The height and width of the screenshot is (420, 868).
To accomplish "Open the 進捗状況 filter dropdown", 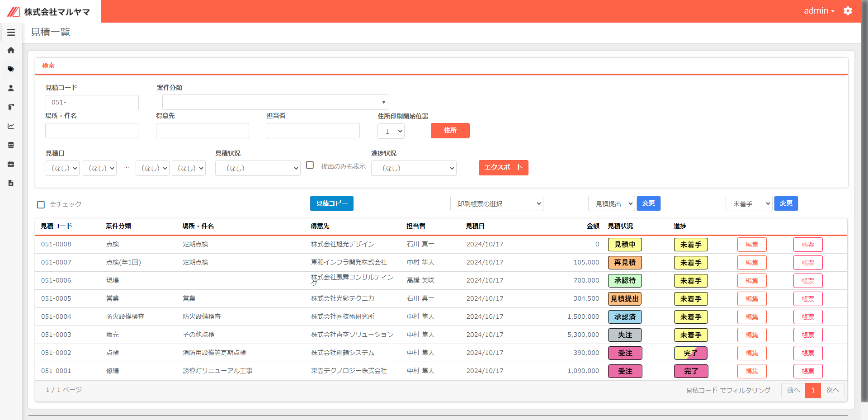I will (x=414, y=168).
